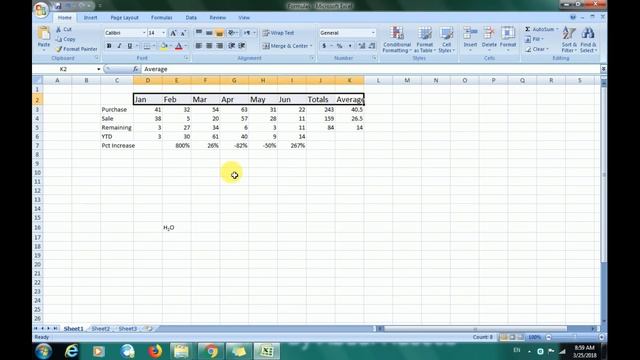This screenshot has width=640, height=360.
Task: Open the Sort & Filter menu
Action: [569, 40]
